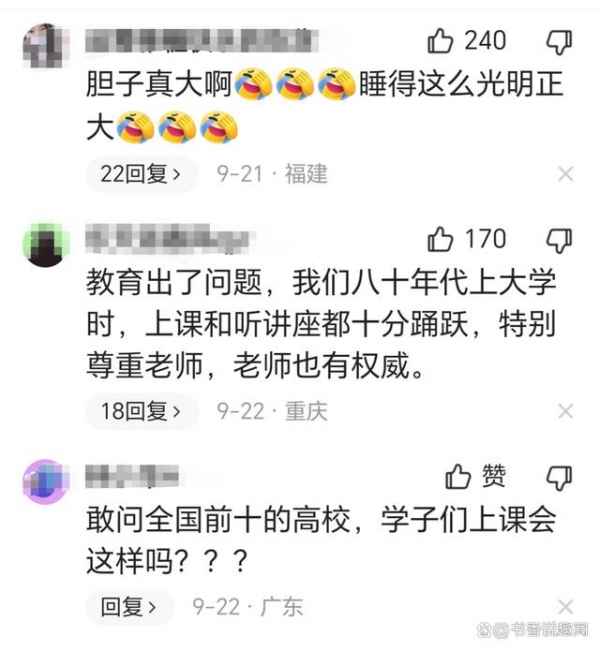Open the purple third commenter avatar
This screenshot has width=600, height=651.
[46, 481]
